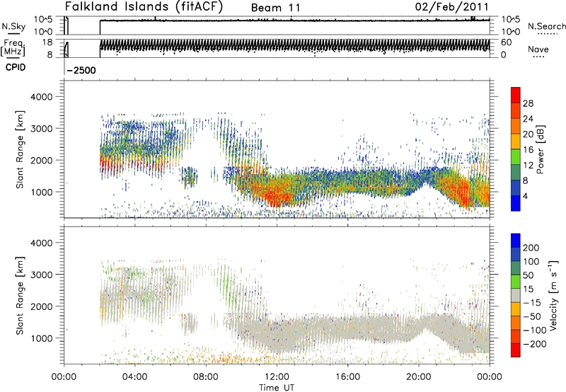Click the 'Beam 11' label
Image resolution: width=566 pixels, height=392 pixels.
pos(275,8)
